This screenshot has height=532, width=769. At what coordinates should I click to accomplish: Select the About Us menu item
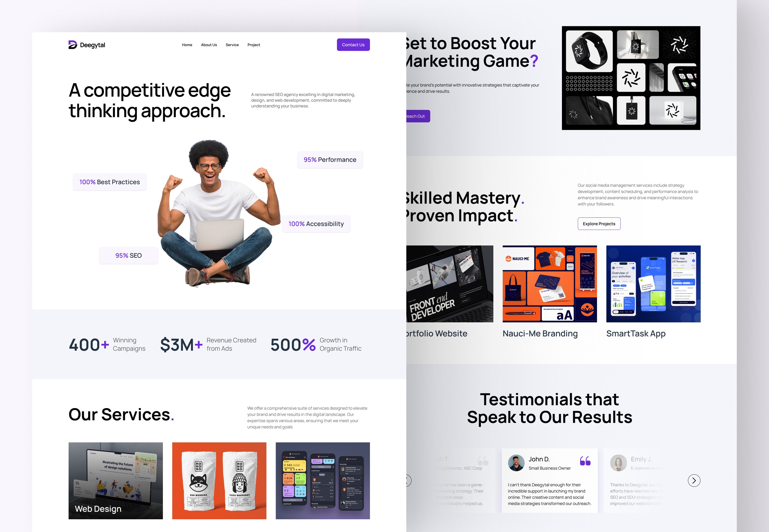click(x=208, y=44)
